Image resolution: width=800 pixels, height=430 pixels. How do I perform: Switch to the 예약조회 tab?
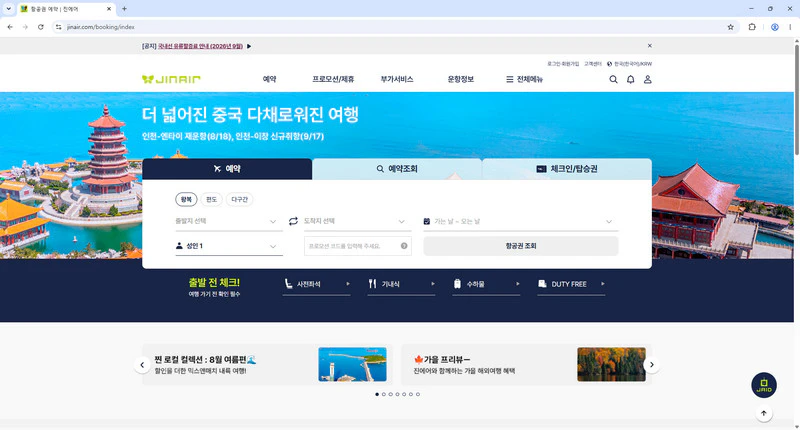pyautogui.click(x=397, y=169)
